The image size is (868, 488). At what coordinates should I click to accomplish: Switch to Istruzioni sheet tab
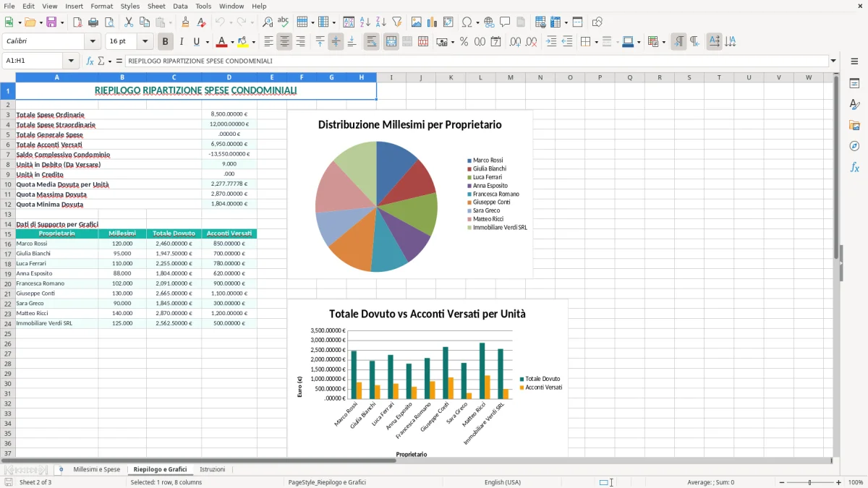[213, 470]
